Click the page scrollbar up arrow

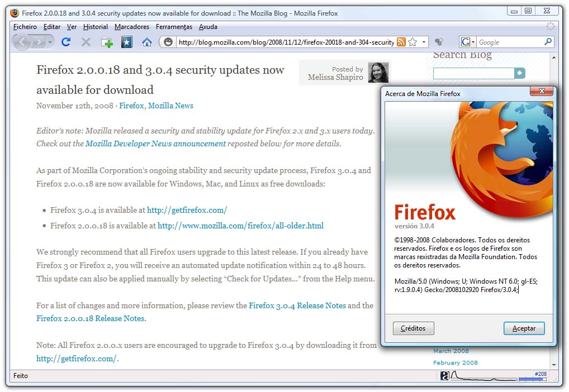(554, 58)
